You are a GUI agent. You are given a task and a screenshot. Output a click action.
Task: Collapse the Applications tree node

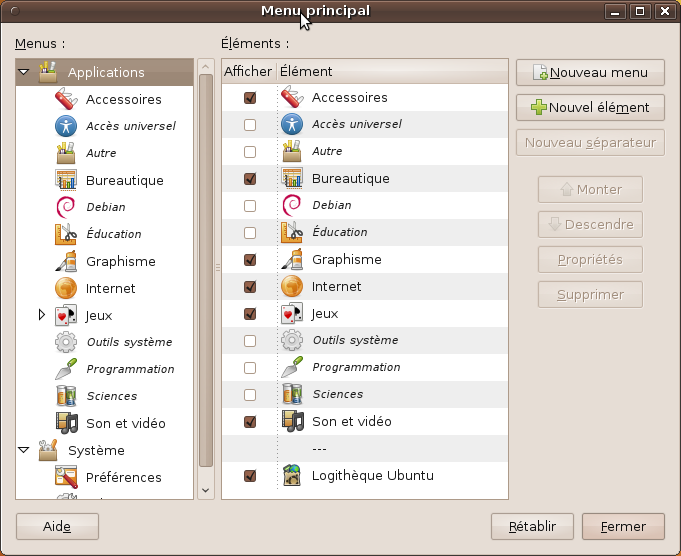point(24,72)
